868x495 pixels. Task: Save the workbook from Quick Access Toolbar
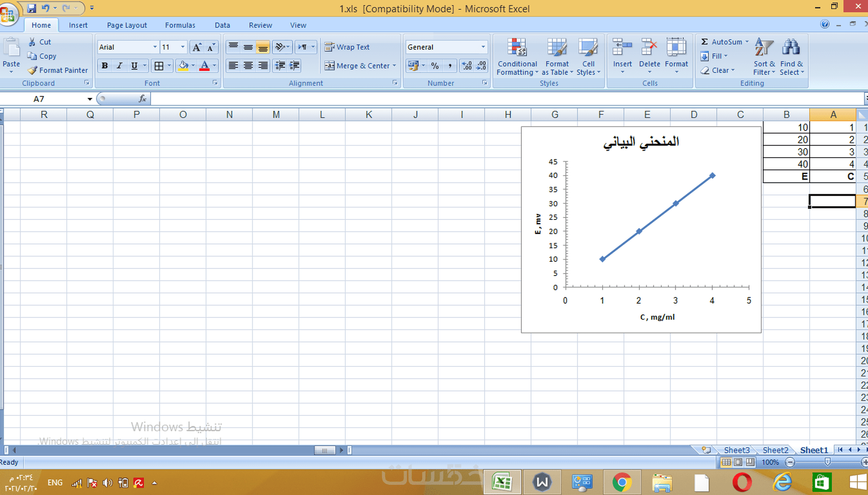32,8
